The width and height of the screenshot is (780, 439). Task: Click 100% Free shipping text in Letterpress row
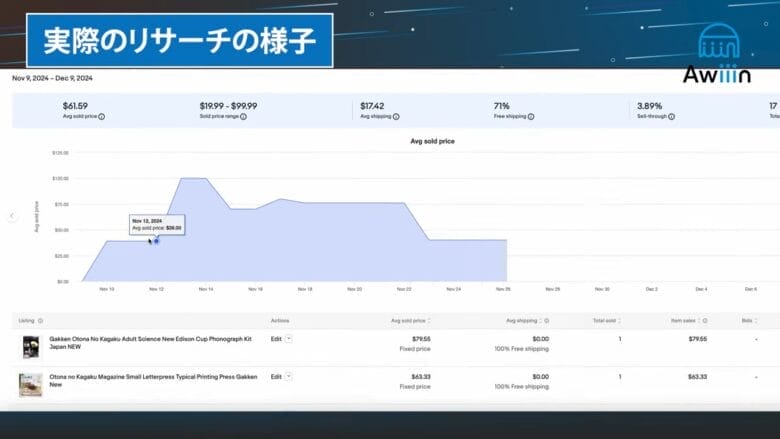click(521, 387)
